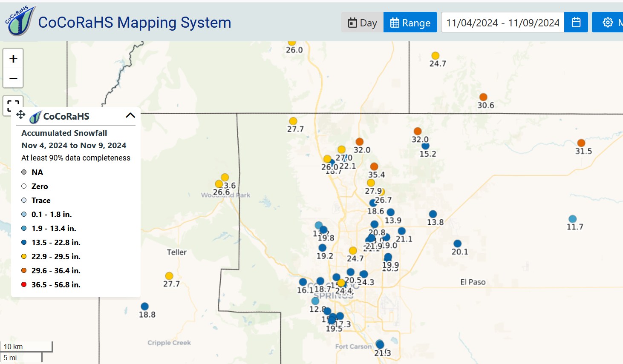Zoom in the map with plus button

click(x=13, y=59)
